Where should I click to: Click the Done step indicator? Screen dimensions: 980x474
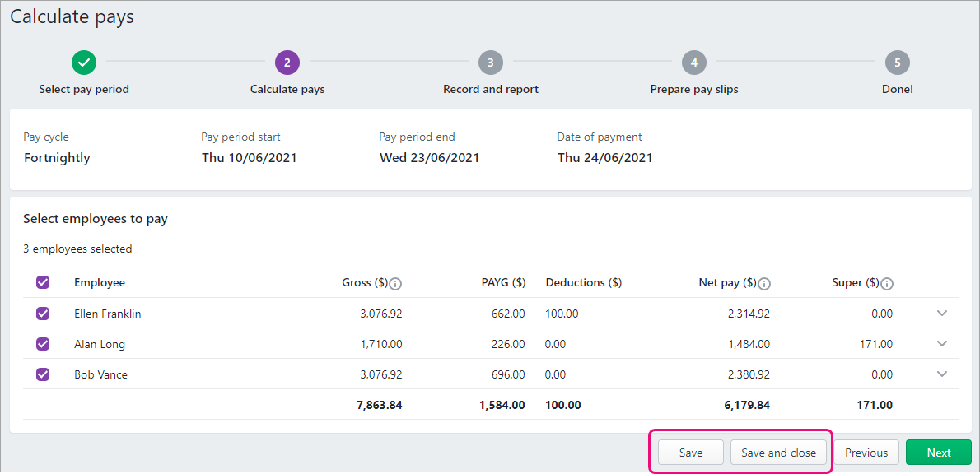[897, 62]
